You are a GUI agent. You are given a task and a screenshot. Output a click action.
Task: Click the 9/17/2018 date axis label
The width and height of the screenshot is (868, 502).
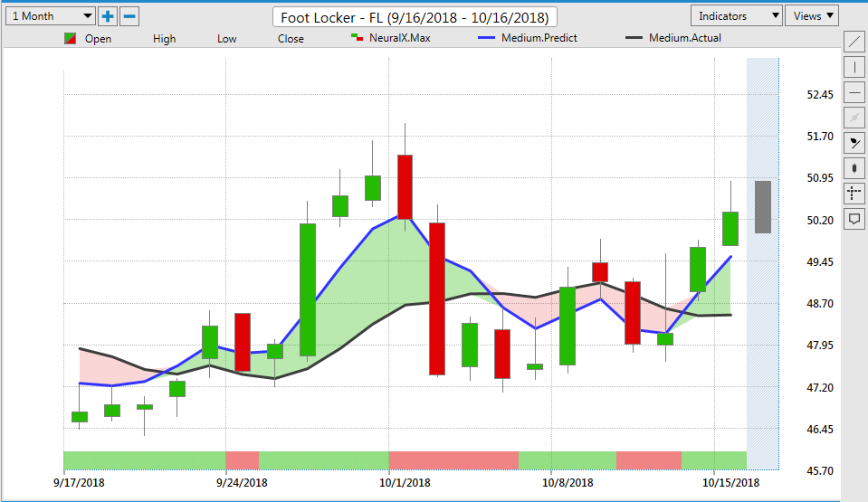(79, 483)
